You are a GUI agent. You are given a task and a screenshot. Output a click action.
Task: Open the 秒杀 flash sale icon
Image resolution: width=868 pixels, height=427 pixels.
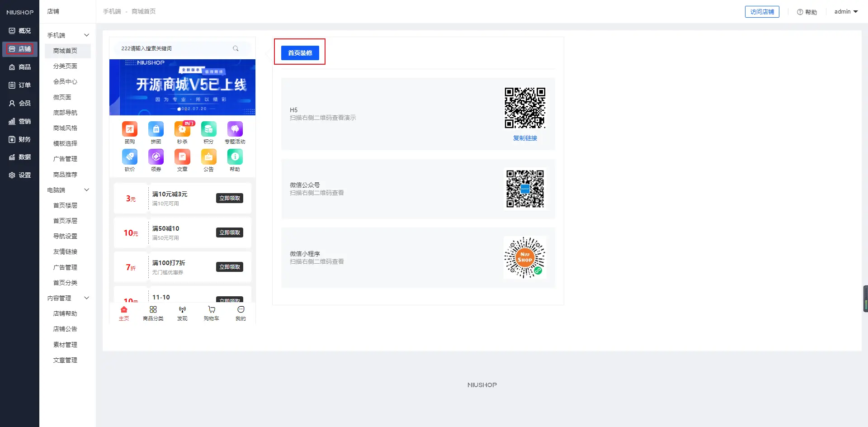tap(182, 129)
